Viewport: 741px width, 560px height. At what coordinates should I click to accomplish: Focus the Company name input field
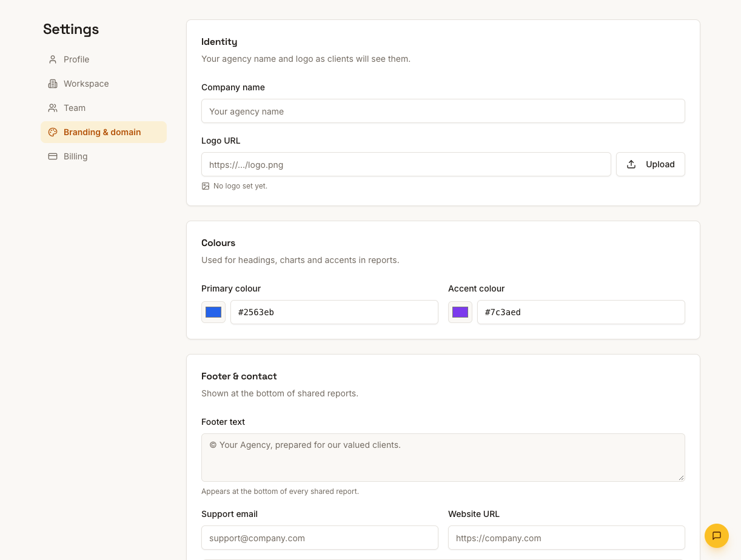pos(443,111)
